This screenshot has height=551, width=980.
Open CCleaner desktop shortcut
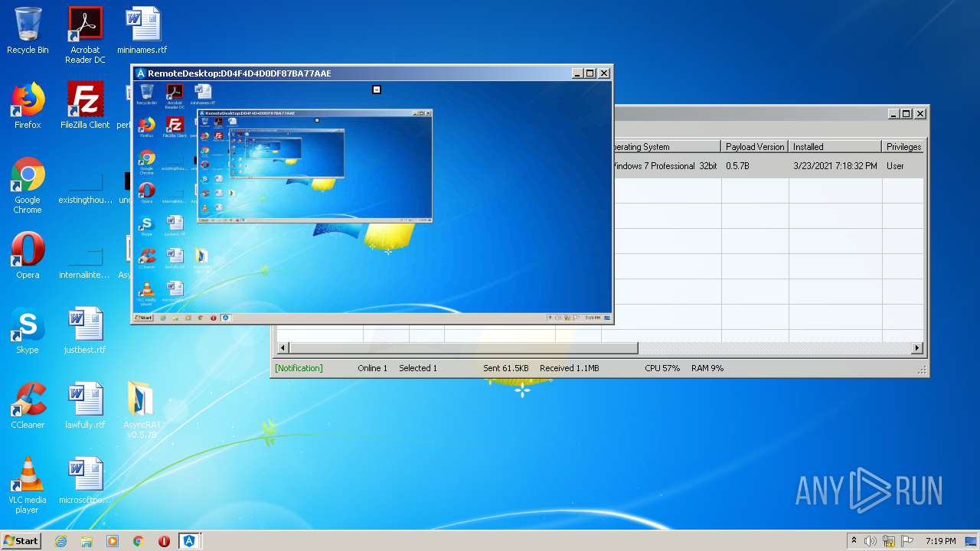click(x=28, y=406)
